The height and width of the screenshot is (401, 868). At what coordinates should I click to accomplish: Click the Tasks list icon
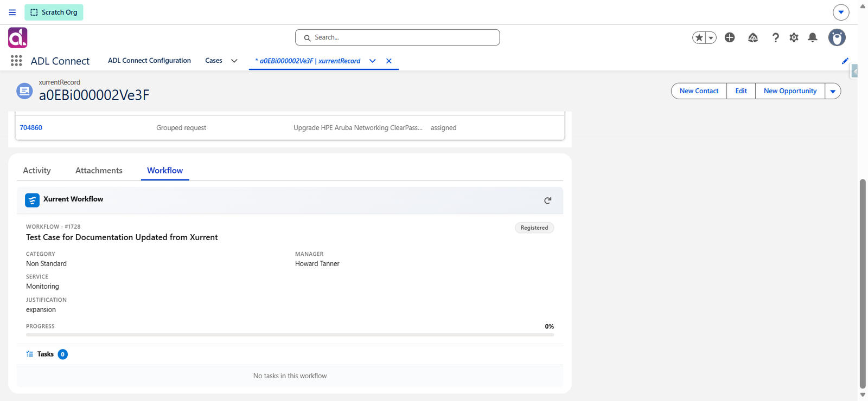pyautogui.click(x=30, y=354)
